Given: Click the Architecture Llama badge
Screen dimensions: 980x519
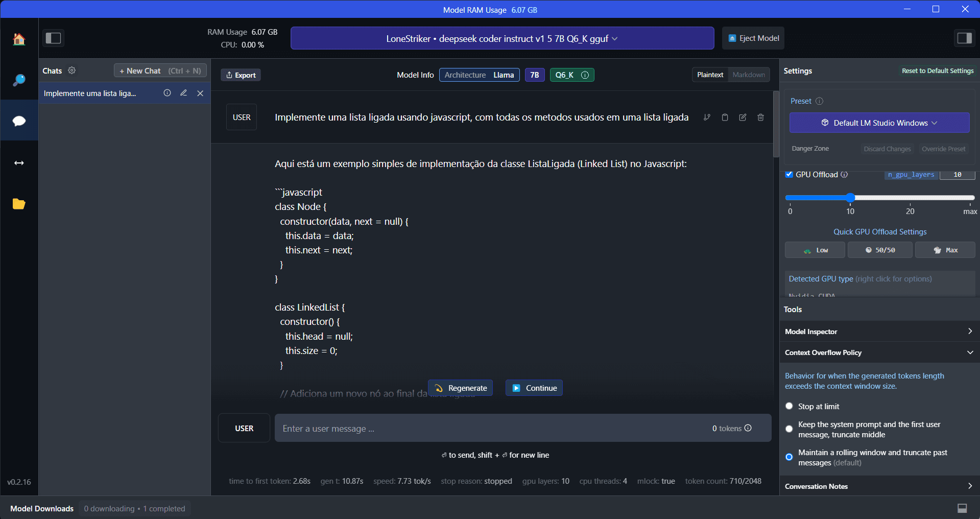Looking at the screenshot, I should 480,75.
